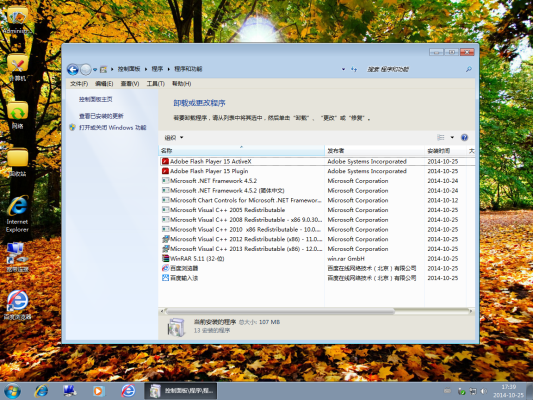Viewport: 533px width, 400px height.
Task: Click the Control Panel taskbar window button
Action: click(x=181, y=391)
